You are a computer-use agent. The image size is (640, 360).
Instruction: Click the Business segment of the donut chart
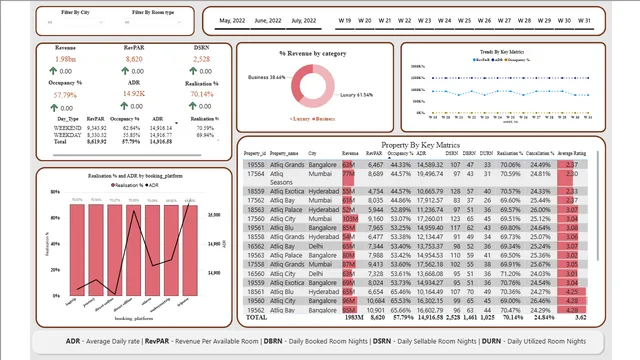[x=296, y=82]
